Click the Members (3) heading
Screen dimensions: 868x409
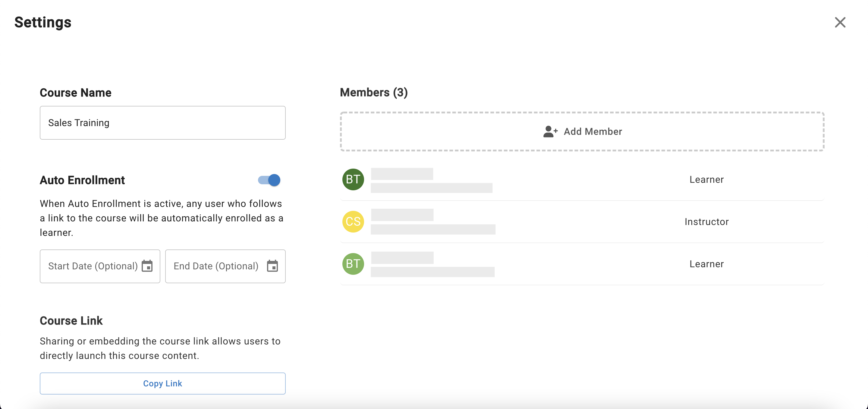coord(373,92)
